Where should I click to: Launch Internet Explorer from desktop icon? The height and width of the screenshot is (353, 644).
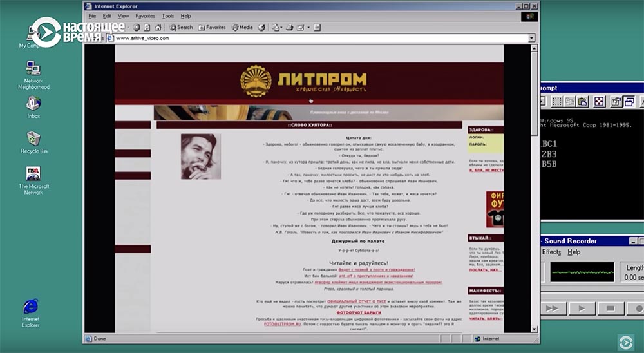30,313
